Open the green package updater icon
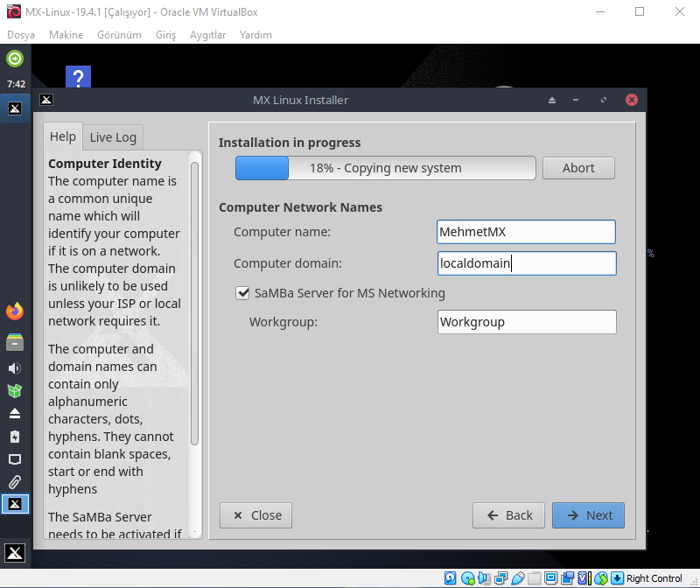Screen dimensions: 700x588 pos(15,390)
